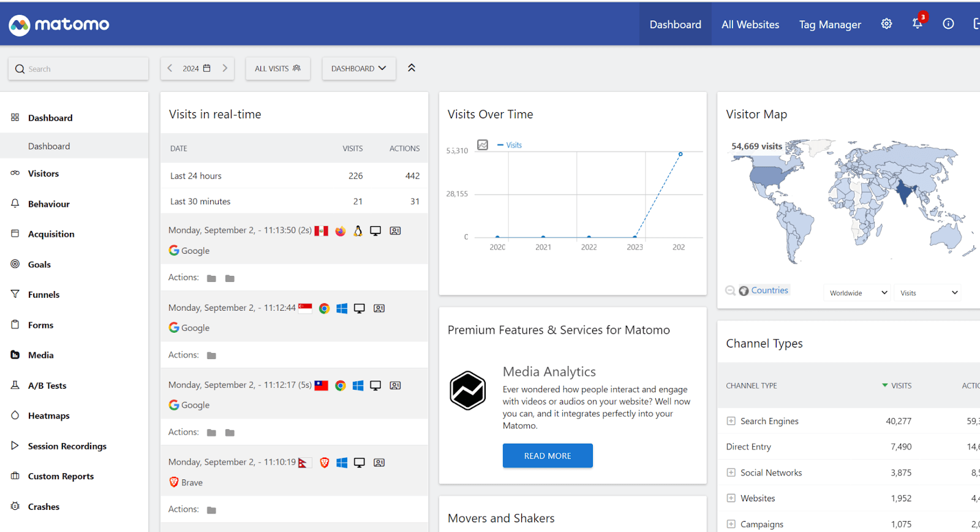Open Session Recordings in the sidebar
Screen dimensions: 980x532
pos(67,446)
